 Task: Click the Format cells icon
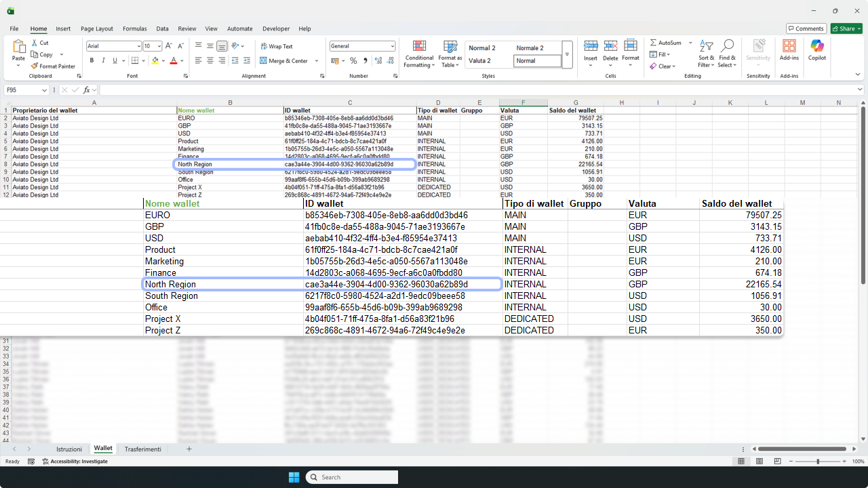click(631, 46)
